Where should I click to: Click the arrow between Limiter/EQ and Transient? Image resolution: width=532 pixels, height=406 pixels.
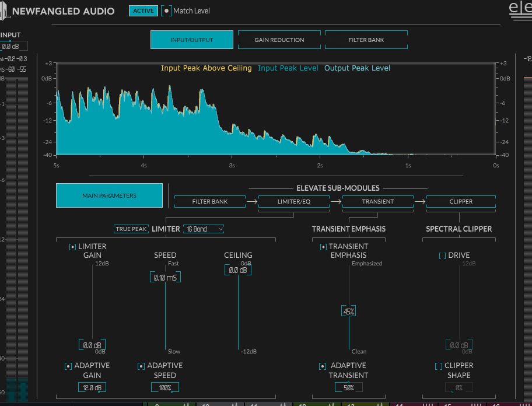[x=336, y=201]
